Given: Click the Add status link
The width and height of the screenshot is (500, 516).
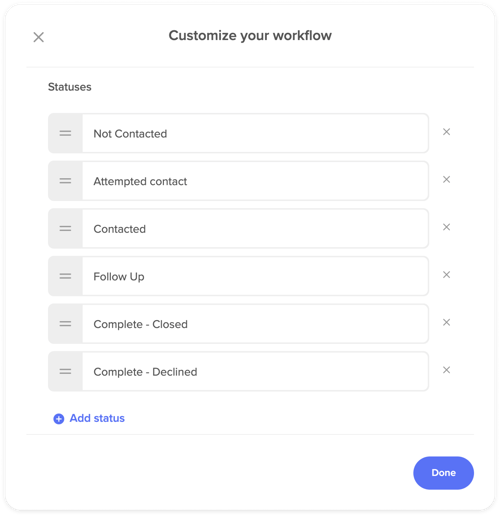Looking at the screenshot, I should (89, 418).
